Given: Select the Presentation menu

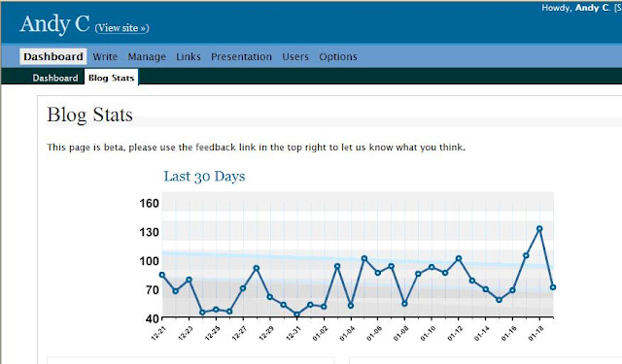Looking at the screenshot, I should pyautogui.click(x=241, y=56).
